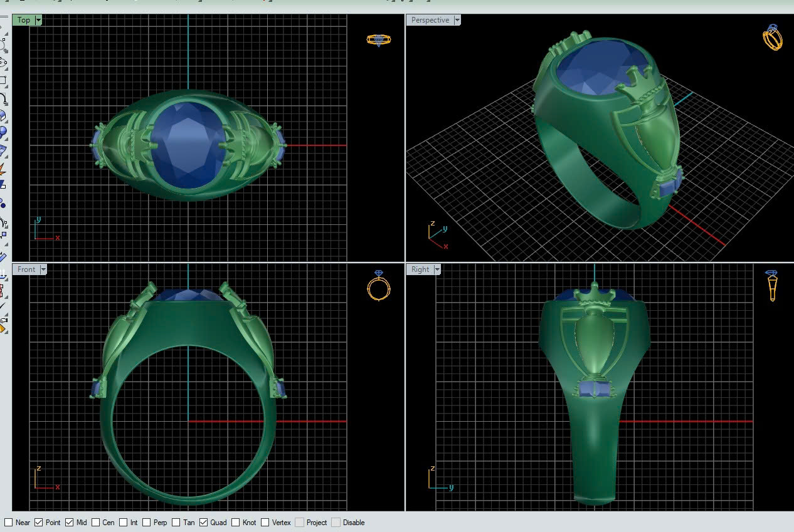
Task: Check the Project osnap option
Action: point(300,522)
